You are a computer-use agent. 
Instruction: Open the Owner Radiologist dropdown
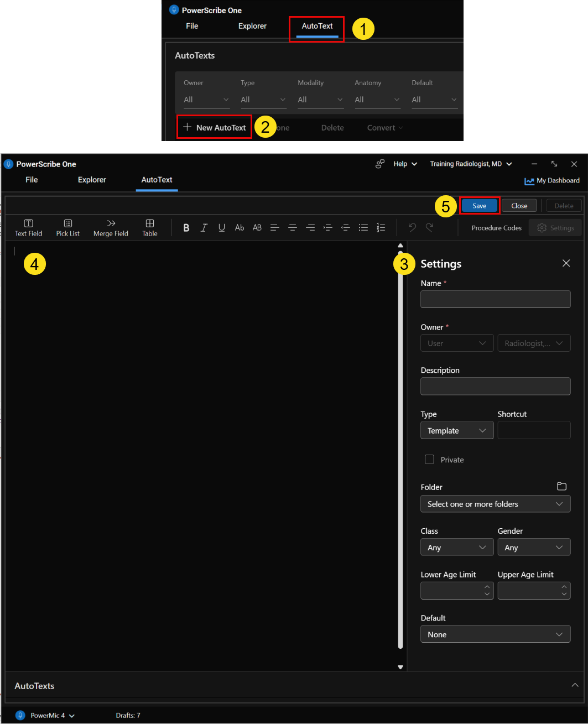pyautogui.click(x=534, y=343)
